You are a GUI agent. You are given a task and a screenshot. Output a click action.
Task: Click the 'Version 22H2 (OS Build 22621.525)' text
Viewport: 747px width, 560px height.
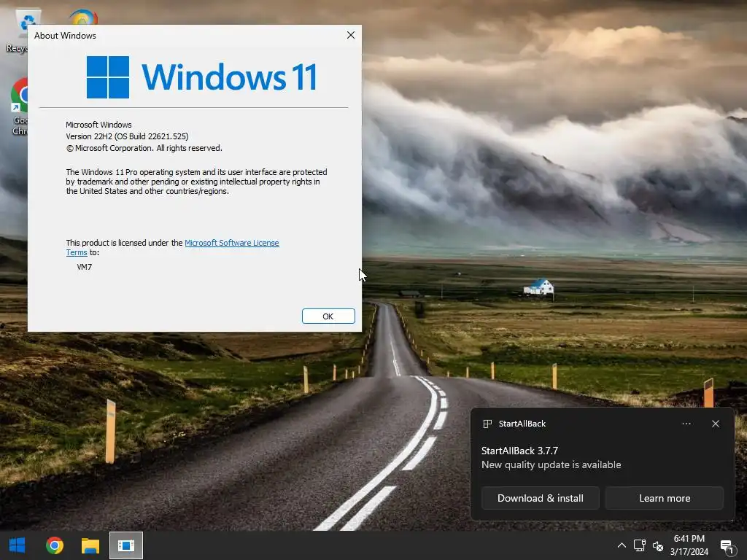[127, 136]
